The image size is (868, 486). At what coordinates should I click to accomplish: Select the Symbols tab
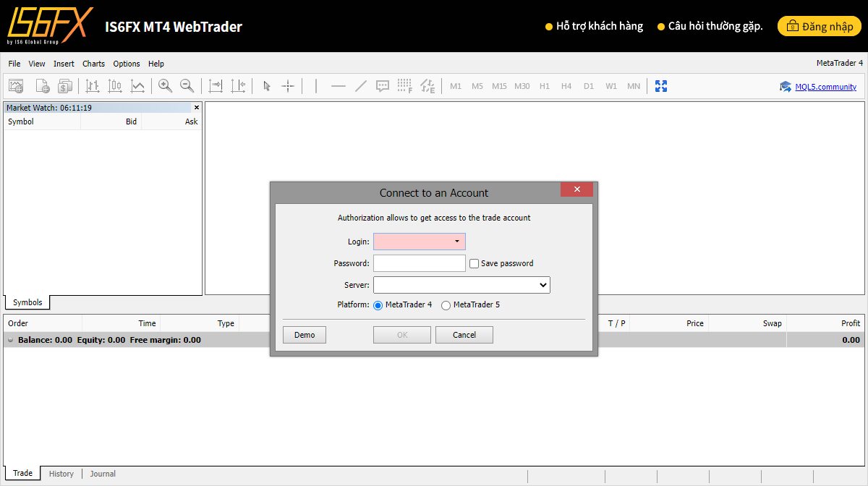pyautogui.click(x=27, y=302)
